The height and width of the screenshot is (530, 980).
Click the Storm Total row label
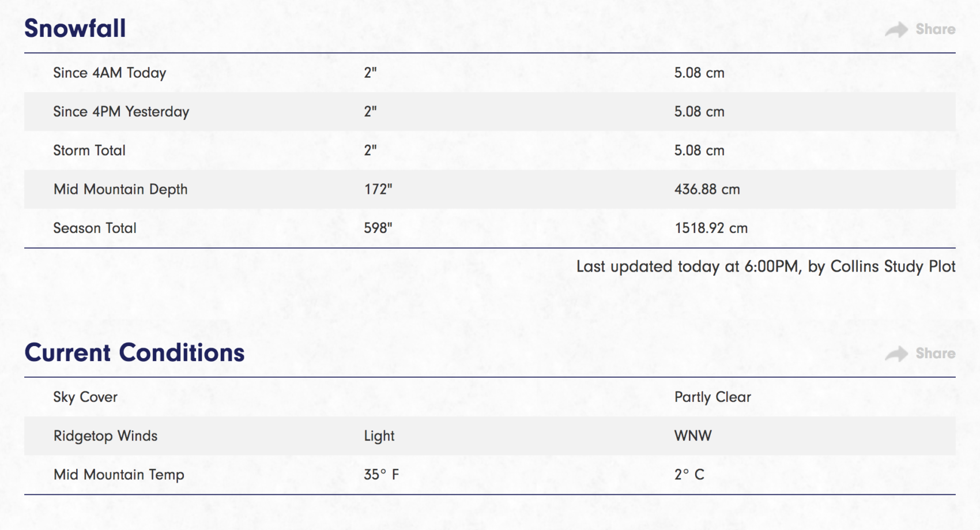(x=89, y=151)
